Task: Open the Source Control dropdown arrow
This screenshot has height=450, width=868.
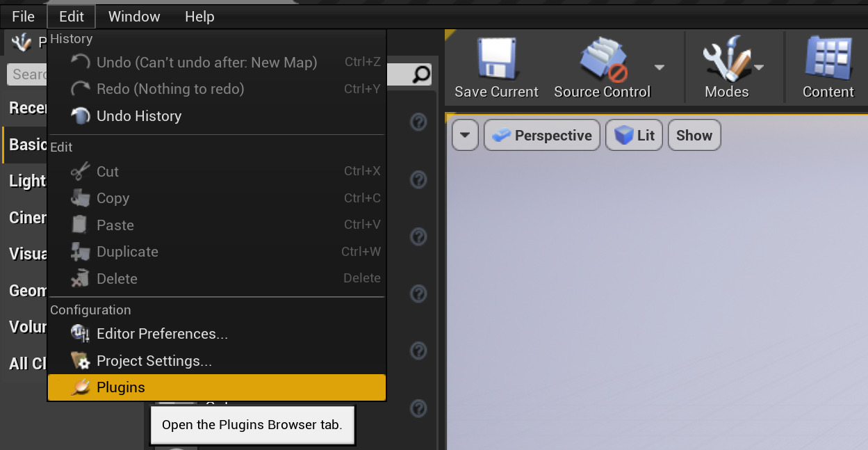Action: coord(658,66)
